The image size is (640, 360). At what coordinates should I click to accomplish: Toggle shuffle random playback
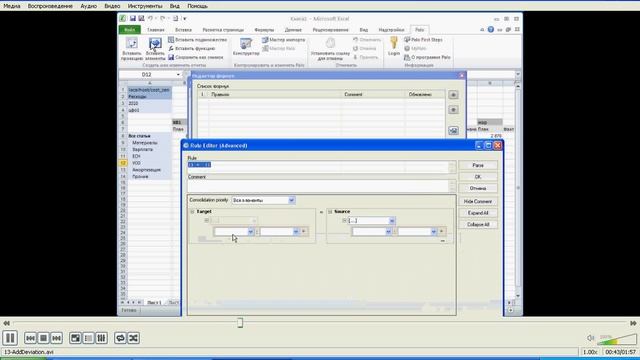(x=133, y=338)
